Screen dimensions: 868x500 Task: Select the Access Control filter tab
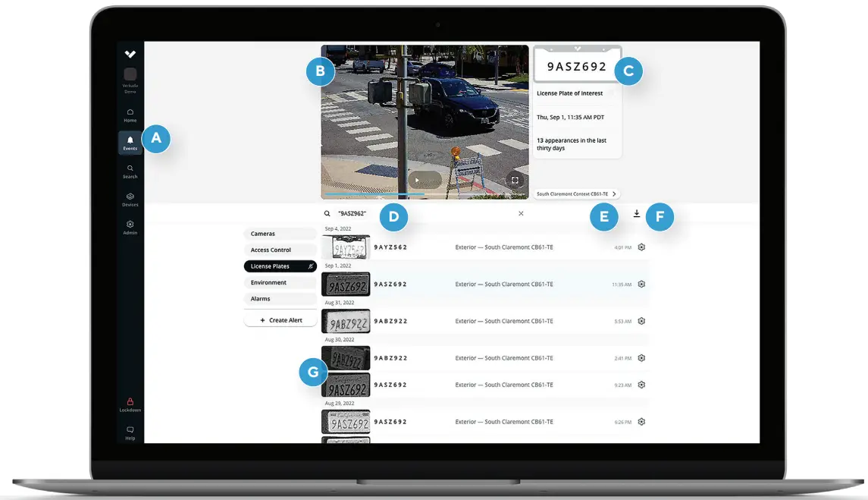(x=280, y=250)
